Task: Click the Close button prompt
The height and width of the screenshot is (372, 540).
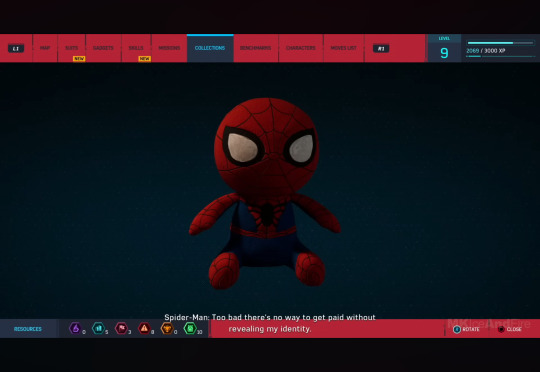Action: 510,329
